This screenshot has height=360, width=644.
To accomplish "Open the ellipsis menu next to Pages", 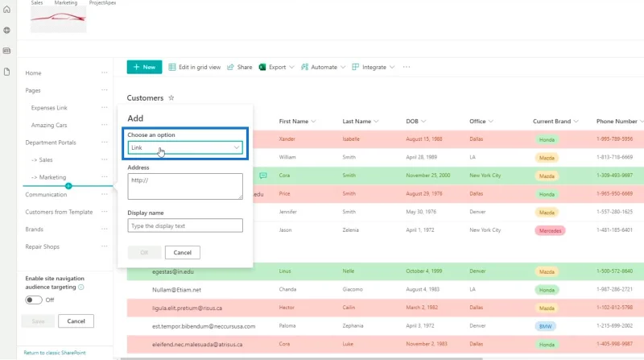I will pyautogui.click(x=105, y=89).
